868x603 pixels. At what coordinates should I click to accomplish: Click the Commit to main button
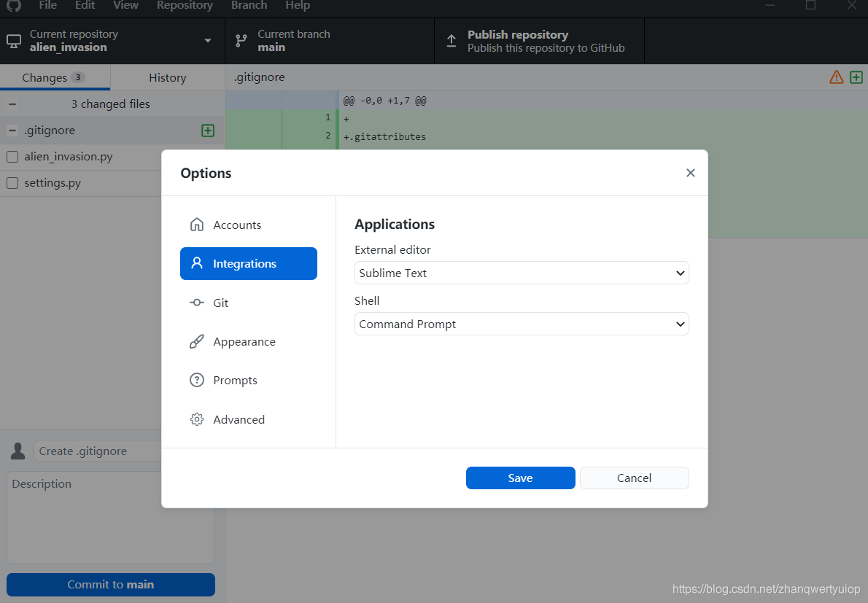coord(111,585)
